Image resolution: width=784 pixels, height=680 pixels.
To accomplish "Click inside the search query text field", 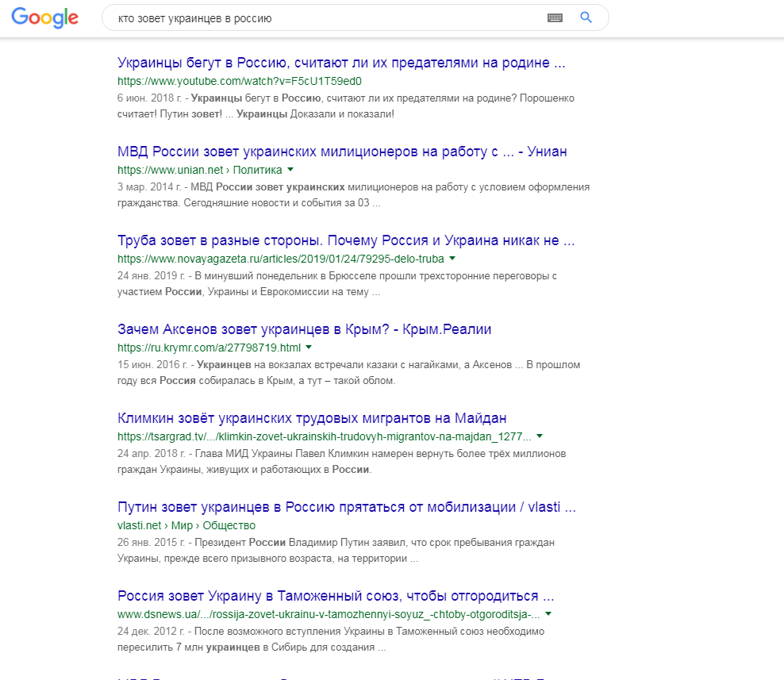I will coord(317,17).
